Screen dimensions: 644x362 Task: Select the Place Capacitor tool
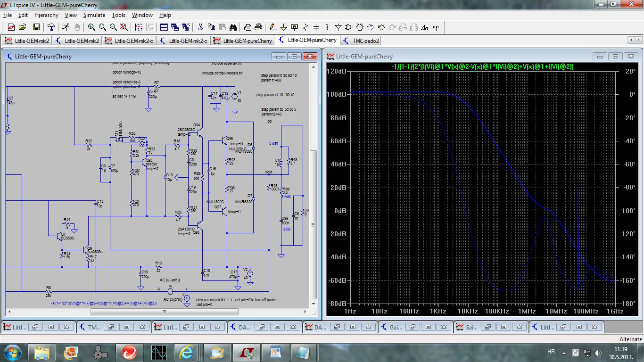tap(316, 27)
